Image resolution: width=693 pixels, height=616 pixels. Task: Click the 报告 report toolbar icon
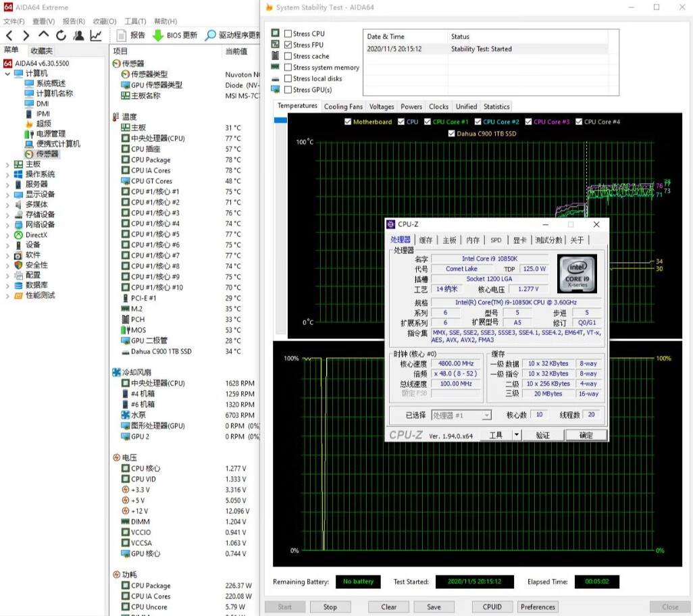[121, 35]
